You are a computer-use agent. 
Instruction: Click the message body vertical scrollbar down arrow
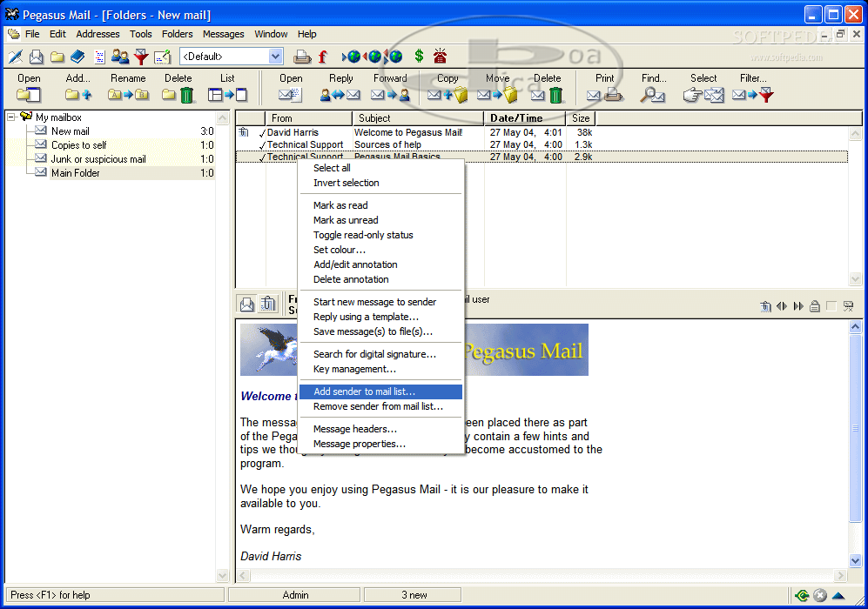pyautogui.click(x=855, y=561)
